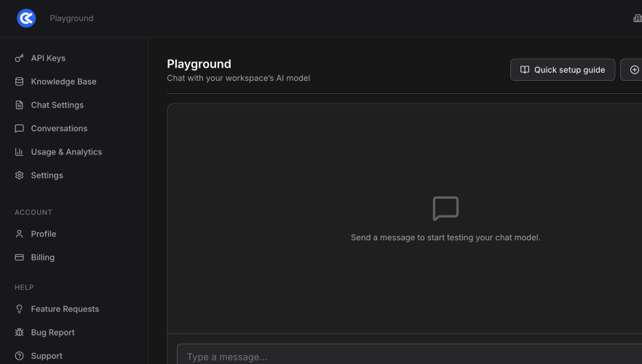
Task: Open the Support help link
Action: click(x=47, y=356)
